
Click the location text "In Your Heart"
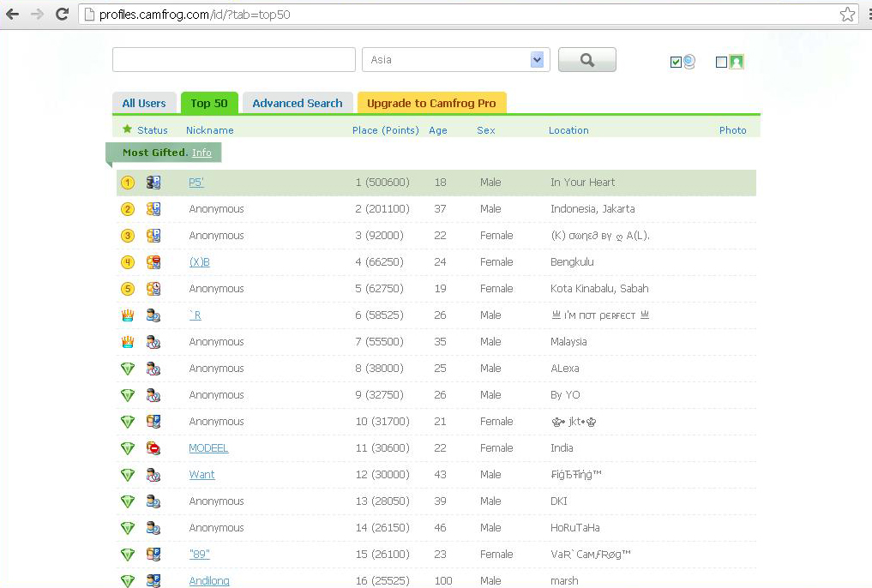[x=583, y=183]
